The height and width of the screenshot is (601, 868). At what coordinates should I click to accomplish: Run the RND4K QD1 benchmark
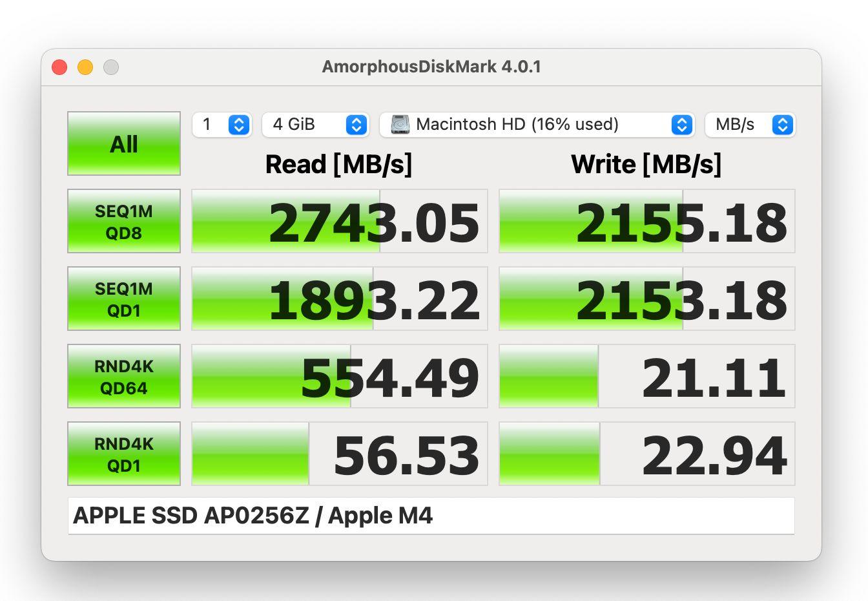[123, 454]
